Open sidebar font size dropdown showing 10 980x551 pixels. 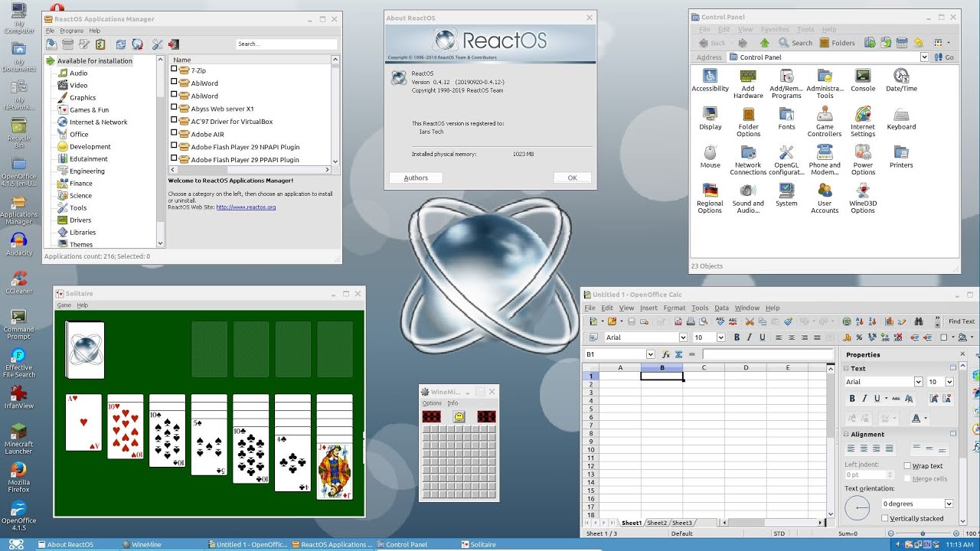[949, 382]
